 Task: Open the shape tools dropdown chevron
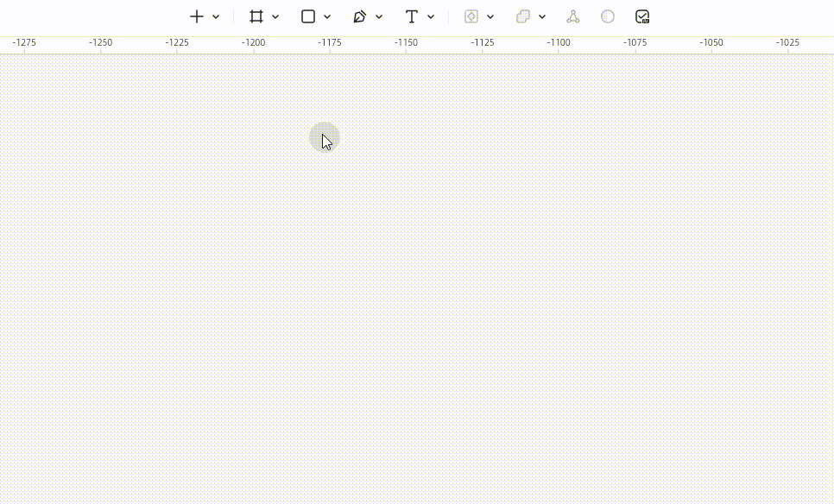[x=327, y=17]
